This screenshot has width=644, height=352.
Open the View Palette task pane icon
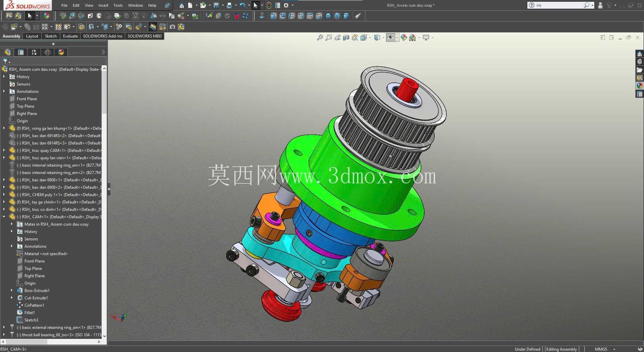click(x=640, y=78)
